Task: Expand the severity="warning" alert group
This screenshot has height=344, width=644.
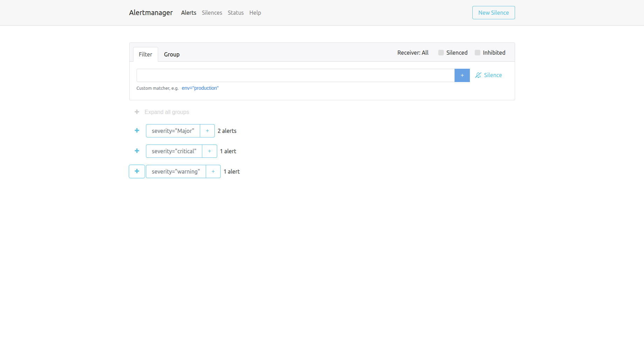Action: [137, 171]
